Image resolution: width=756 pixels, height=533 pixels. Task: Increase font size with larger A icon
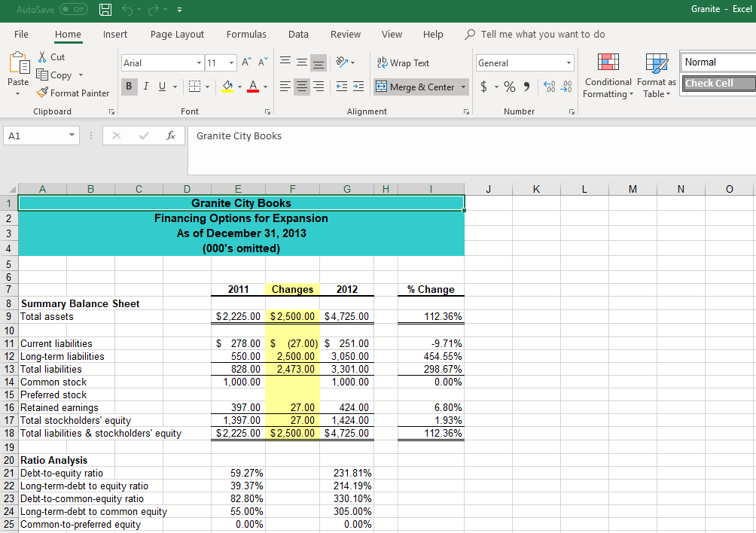246,62
